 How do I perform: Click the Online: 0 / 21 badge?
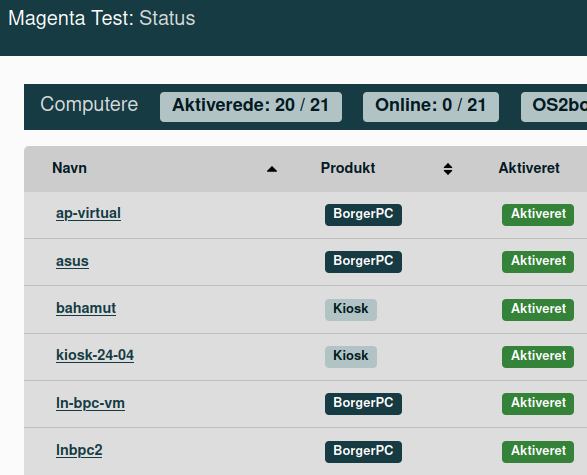(x=431, y=107)
